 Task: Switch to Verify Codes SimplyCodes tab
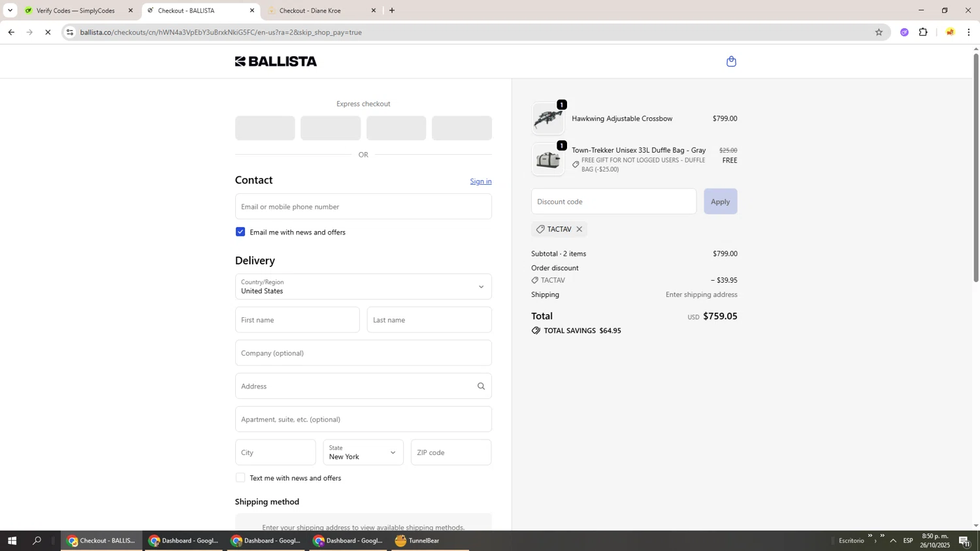75,10
